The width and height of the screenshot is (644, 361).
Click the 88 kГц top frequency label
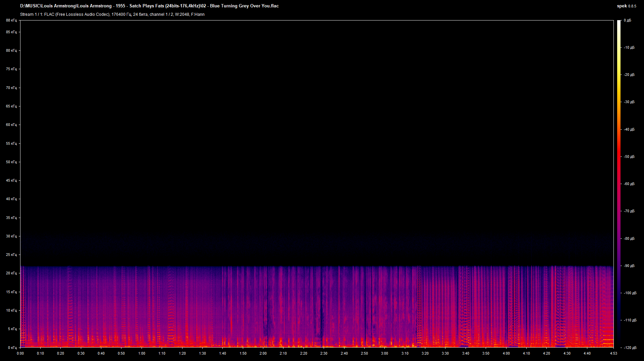point(11,20)
